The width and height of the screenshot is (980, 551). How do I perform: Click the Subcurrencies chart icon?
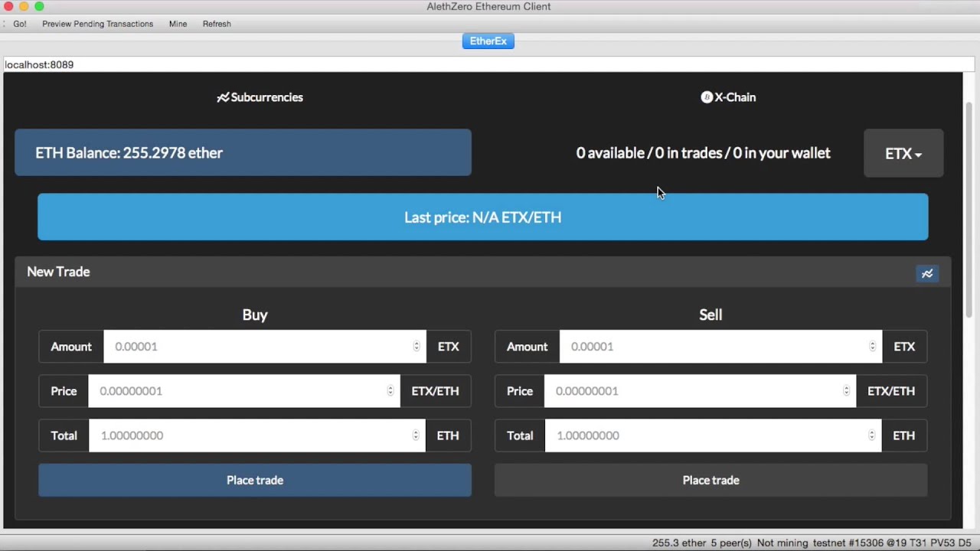click(x=223, y=97)
